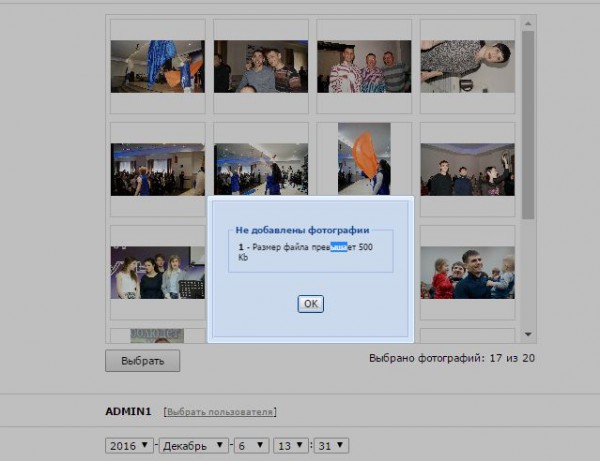
Task: Click the Выбрано фотографий: 17 из 20 text
Action: pyautogui.click(x=452, y=358)
